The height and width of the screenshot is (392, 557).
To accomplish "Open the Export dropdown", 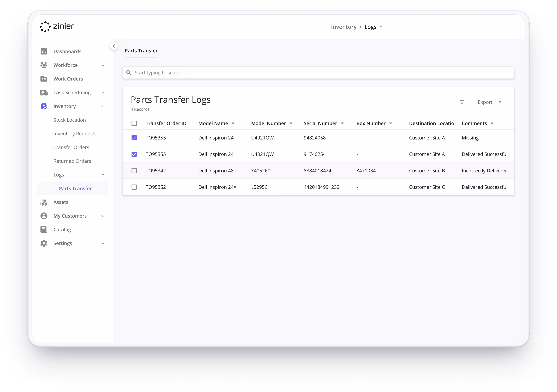I will [x=490, y=102].
